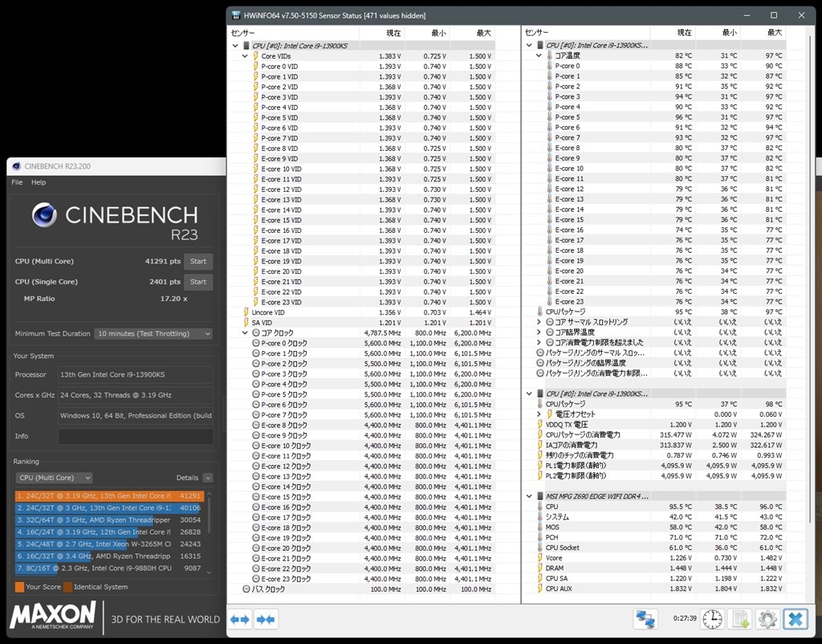Open the CPU (Multi Core) ranking dropdown

54,478
